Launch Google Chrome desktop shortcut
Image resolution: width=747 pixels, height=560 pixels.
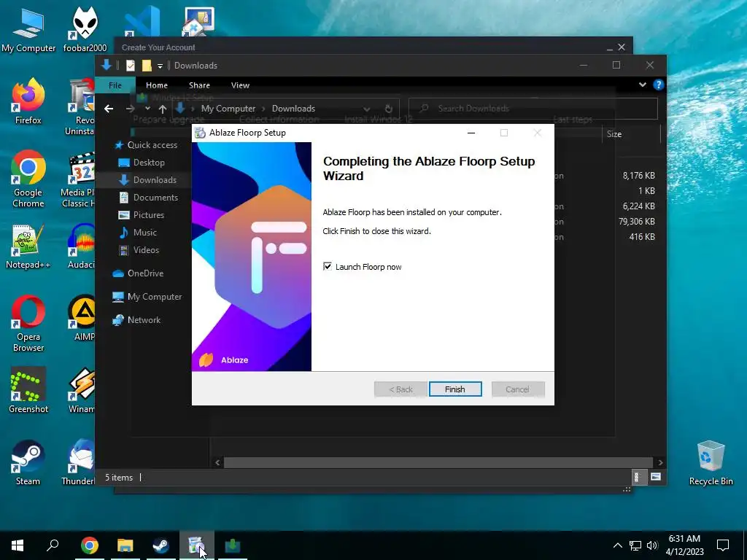(x=28, y=180)
